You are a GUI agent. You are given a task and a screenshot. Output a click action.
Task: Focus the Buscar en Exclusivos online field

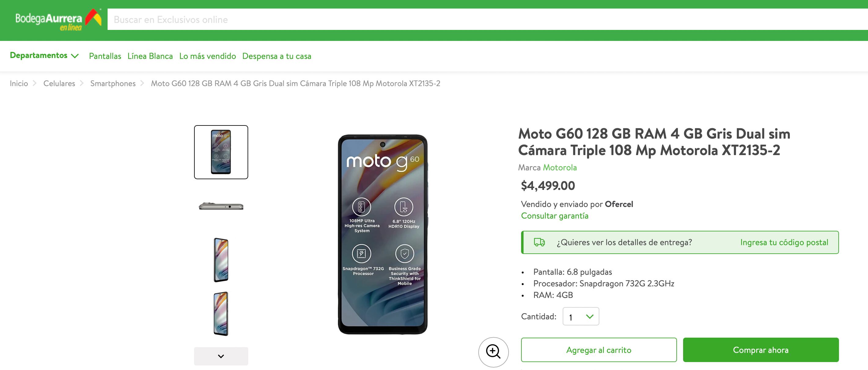coord(472,20)
